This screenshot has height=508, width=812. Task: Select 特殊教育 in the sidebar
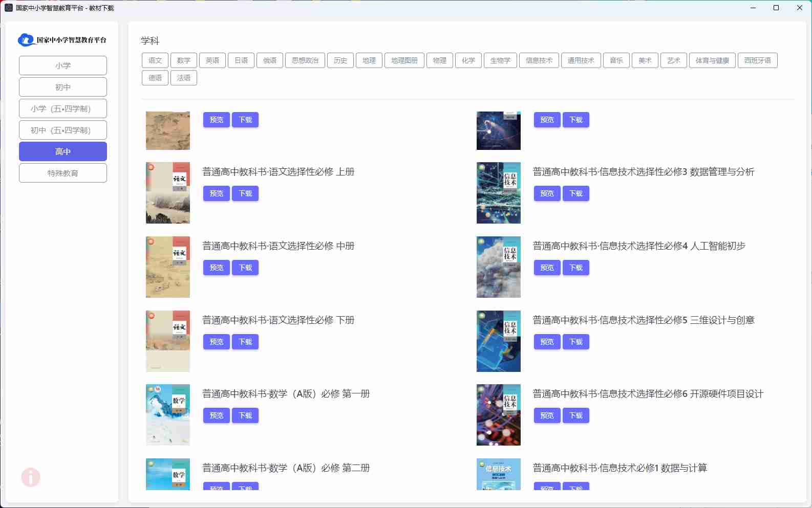(63, 173)
